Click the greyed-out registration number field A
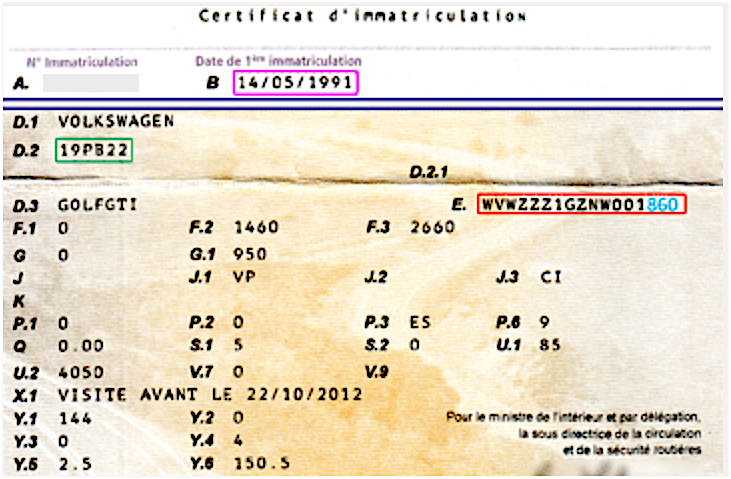Screen dimensions: 731x479 90,83
